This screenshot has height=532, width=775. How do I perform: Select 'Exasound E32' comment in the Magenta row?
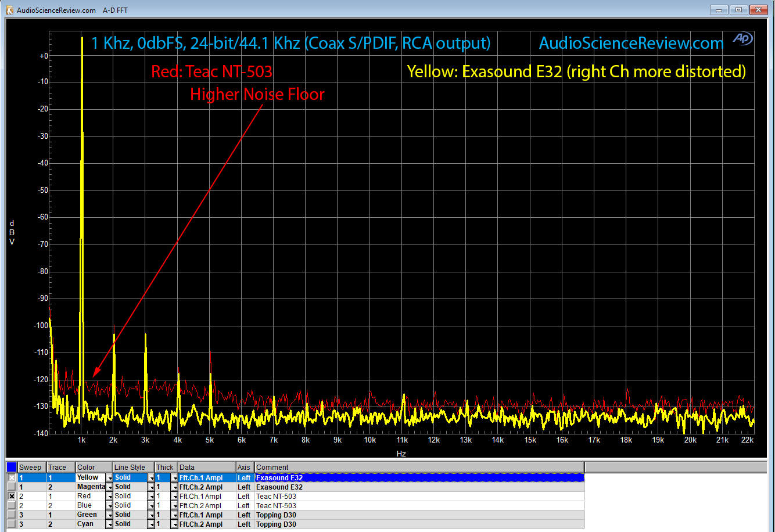pyautogui.click(x=419, y=487)
